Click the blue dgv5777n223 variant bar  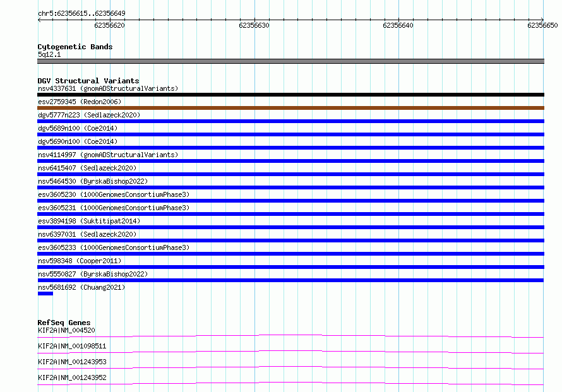tap(290, 121)
